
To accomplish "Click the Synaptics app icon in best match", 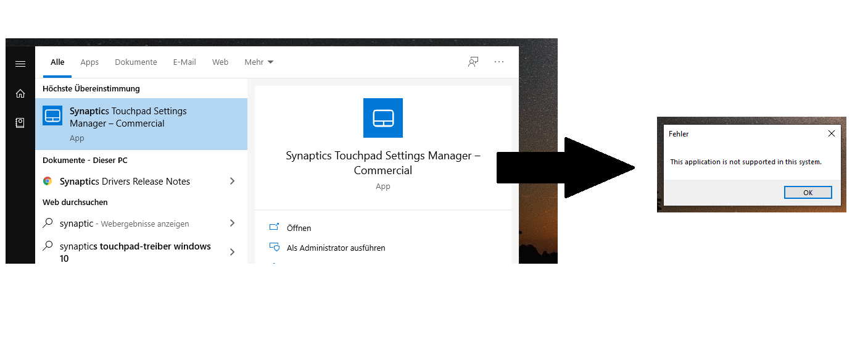I will (52, 115).
